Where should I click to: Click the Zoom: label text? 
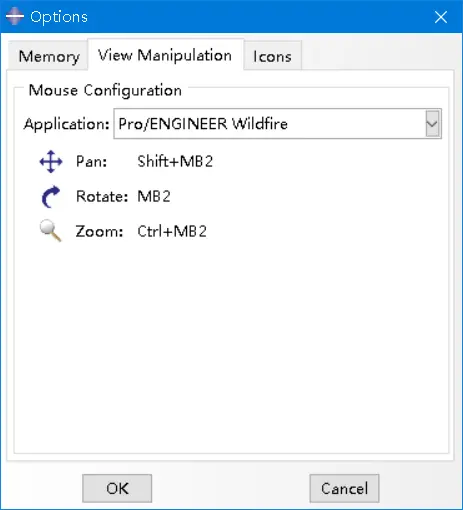[99, 231]
